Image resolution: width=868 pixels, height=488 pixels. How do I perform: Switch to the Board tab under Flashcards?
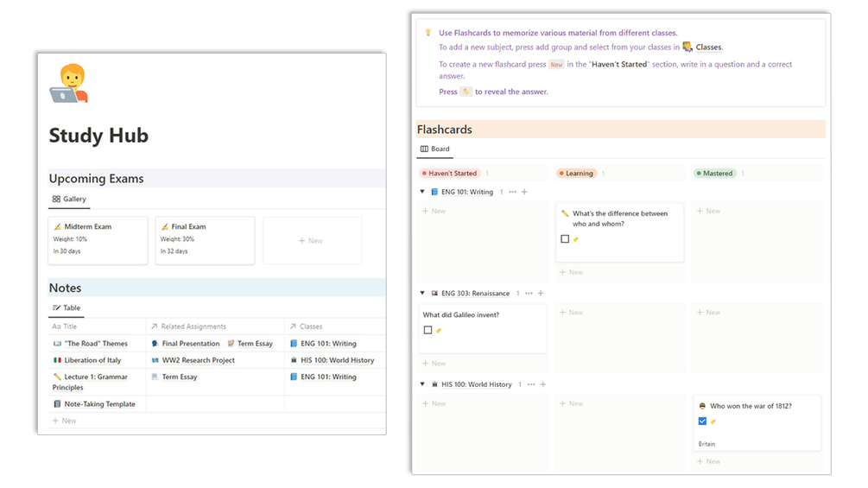pos(435,149)
